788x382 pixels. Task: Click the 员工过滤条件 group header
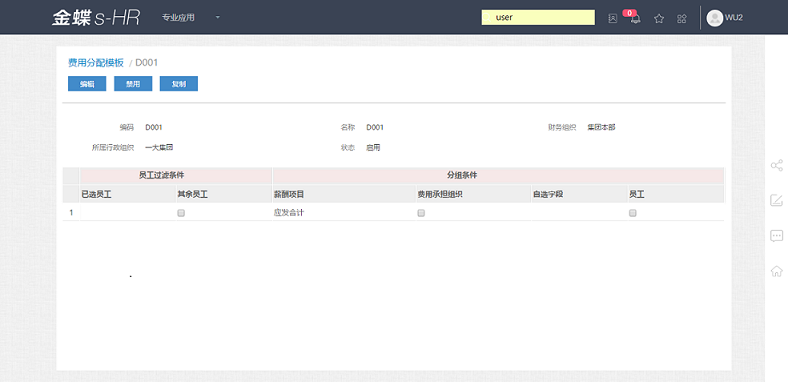tap(176, 175)
